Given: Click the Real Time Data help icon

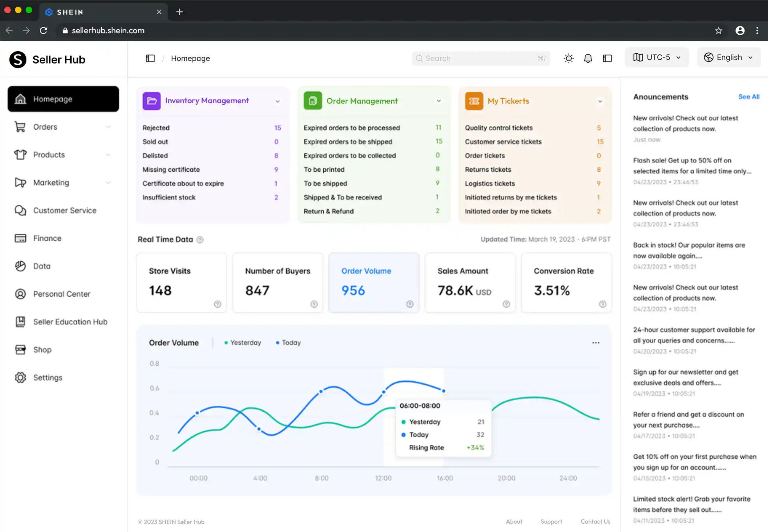Looking at the screenshot, I should tap(200, 240).
